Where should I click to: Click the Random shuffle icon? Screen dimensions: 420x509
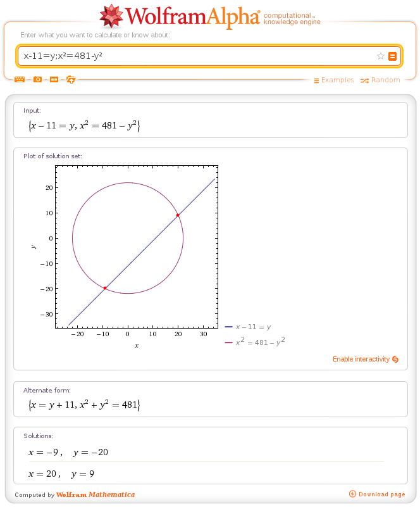point(364,80)
